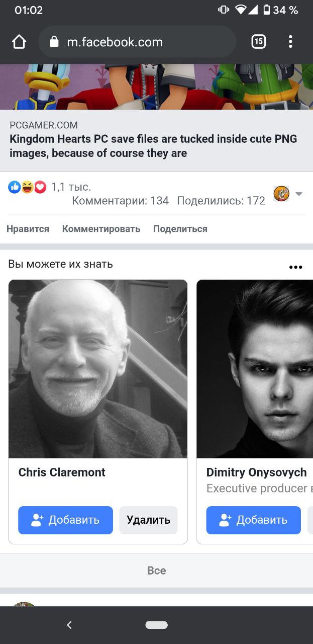This screenshot has width=313, height=644.
Task: Tap the Android home pill
Action: (156, 625)
